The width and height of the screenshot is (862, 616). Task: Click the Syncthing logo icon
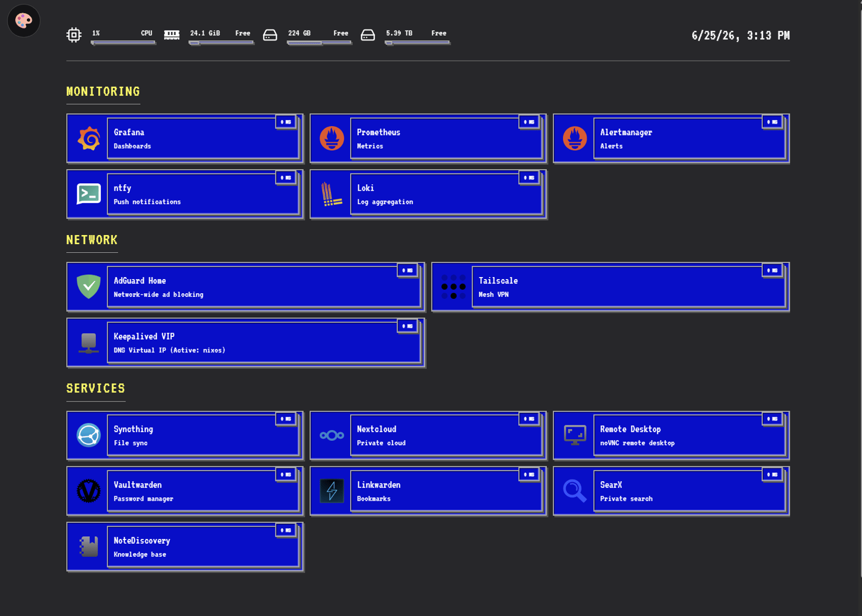pyautogui.click(x=89, y=435)
